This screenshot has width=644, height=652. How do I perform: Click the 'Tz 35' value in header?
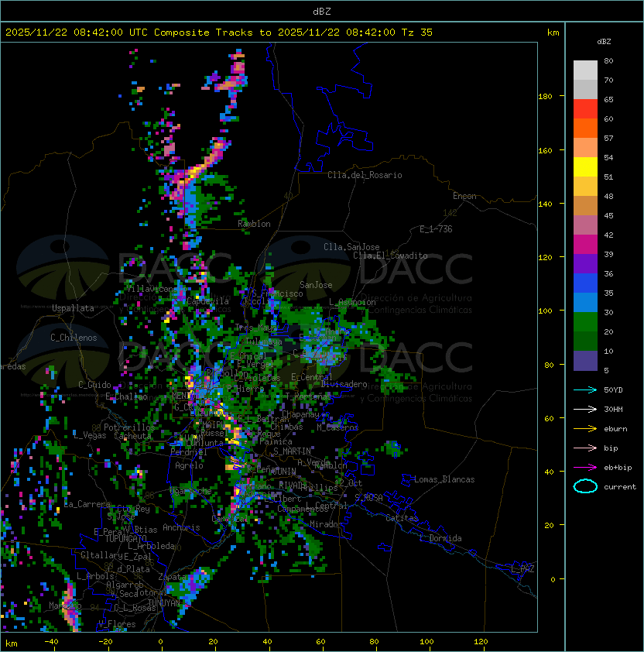point(417,33)
